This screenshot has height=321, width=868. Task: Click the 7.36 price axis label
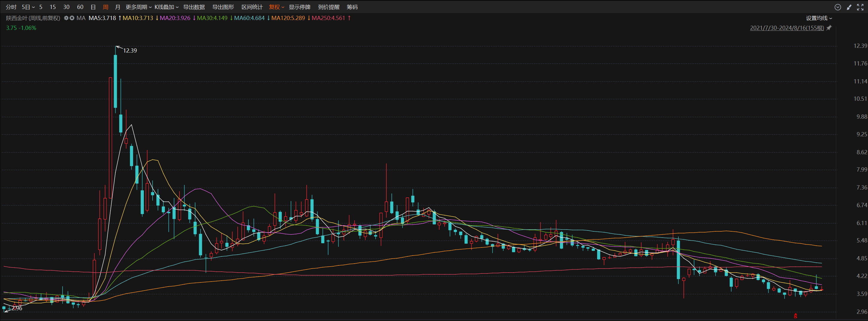click(x=862, y=187)
